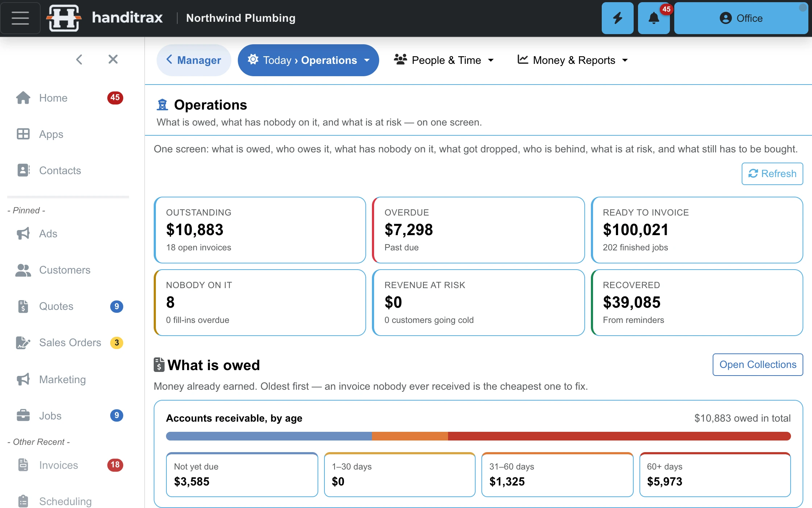The image size is (812, 508).
Task: Expand the People & Time menu
Action: (x=444, y=60)
